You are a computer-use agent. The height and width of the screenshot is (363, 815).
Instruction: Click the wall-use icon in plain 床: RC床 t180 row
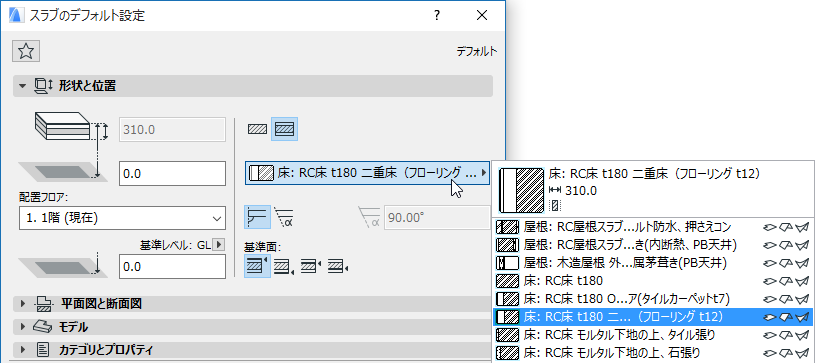tap(769, 281)
